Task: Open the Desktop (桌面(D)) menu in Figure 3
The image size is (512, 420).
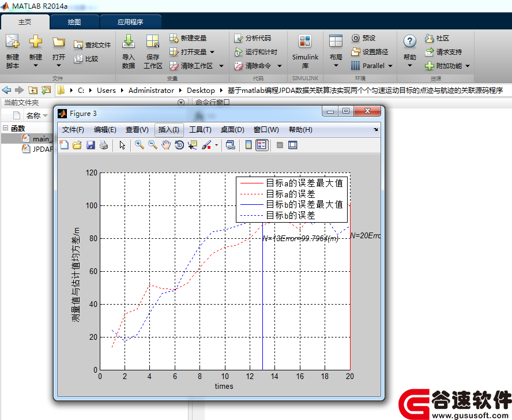Action: [x=232, y=130]
